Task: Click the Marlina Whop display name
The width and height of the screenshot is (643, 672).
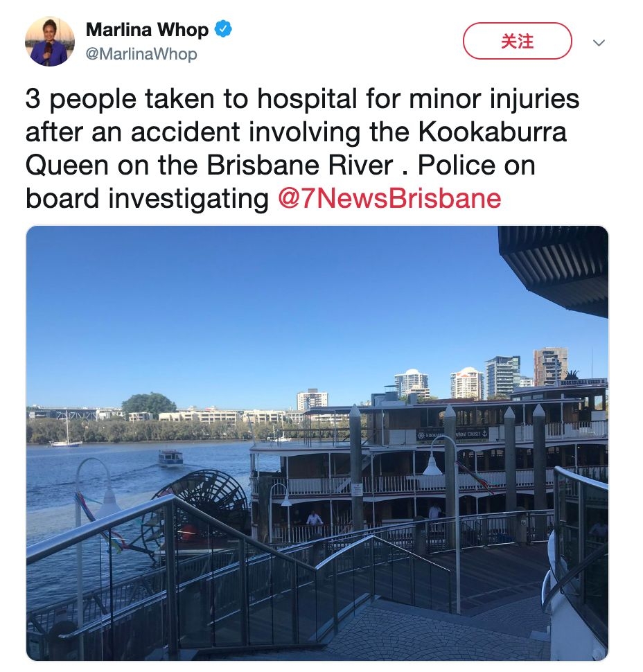Action: coord(147,30)
